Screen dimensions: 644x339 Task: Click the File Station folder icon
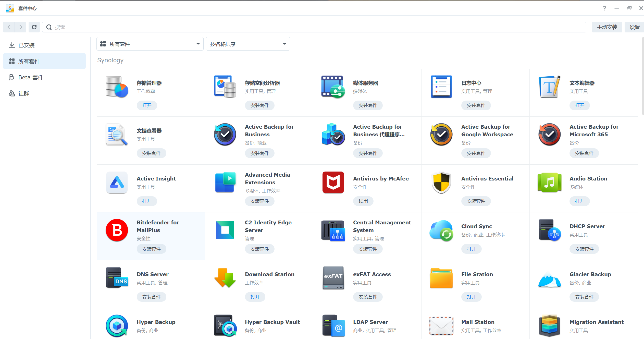point(441,278)
